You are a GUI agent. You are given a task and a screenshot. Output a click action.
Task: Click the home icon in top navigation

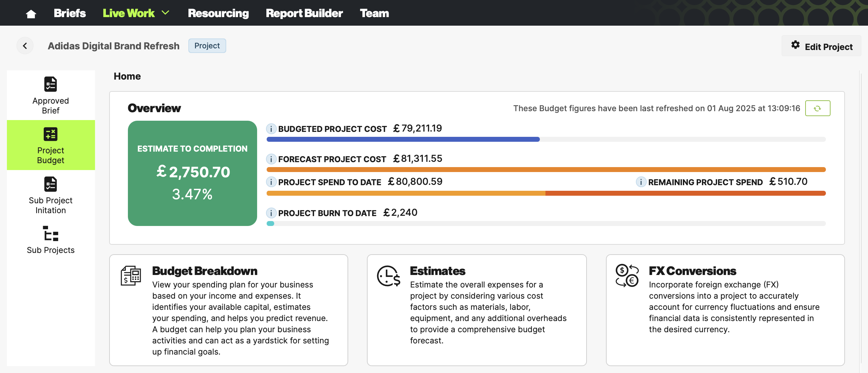click(x=31, y=13)
